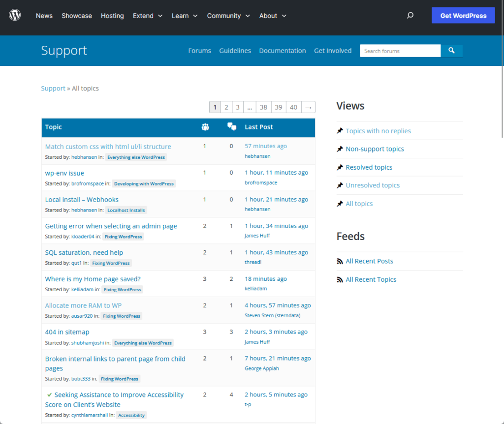The height and width of the screenshot is (424, 504).
Task: Expand the About menu
Action: [x=273, y=16]
